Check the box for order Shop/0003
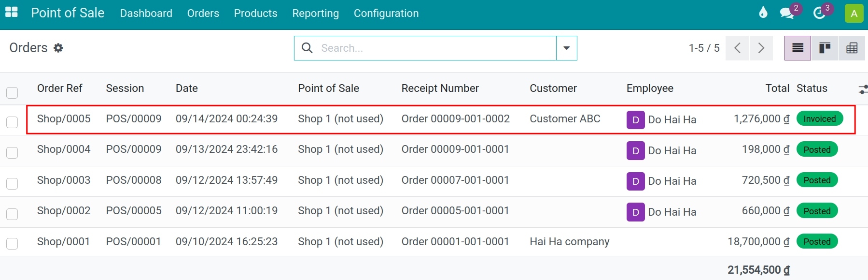Viewport: 868px width, 280px height. pyautogui.click(x=12, y=183)
